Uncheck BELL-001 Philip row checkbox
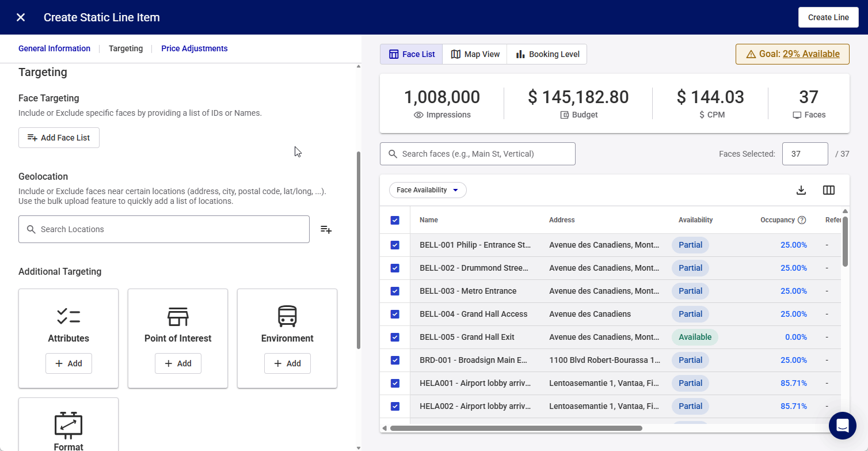Screen dimensions: 868x451 point(395,245)
